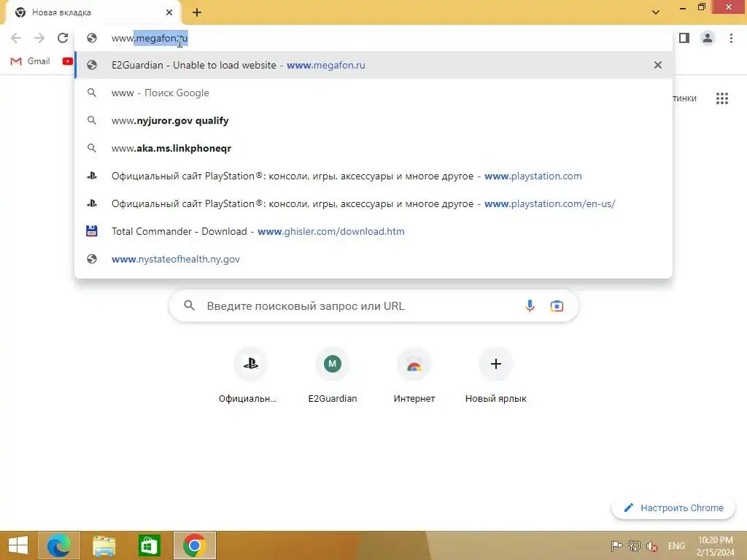Switch input language ENG
The image size is (747, 560).
(x=676, y=545)
